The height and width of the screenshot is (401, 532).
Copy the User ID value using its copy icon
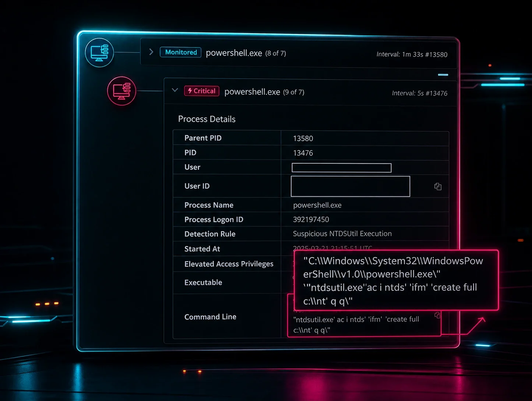tap(438, 186)
